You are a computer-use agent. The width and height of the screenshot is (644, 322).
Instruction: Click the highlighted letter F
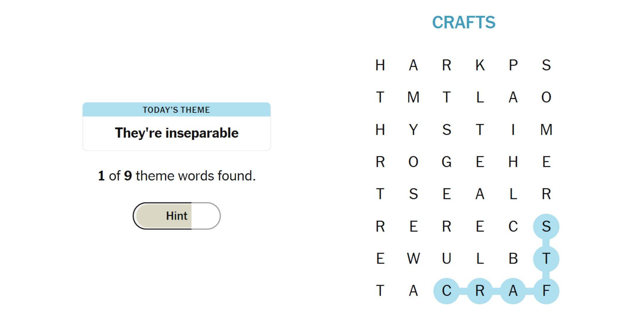[x=546, y=291]
